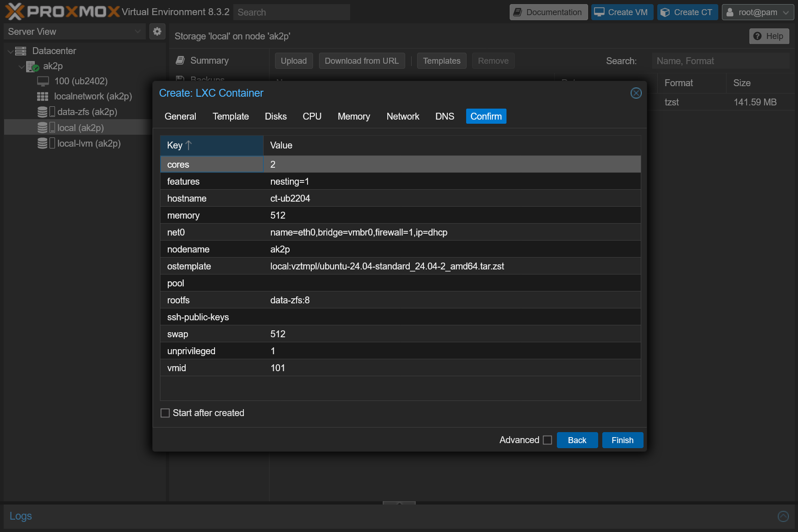This screenshot has height=532, width=798.
Task: Select the rootfs row data-zfs:8
Action: (x=401, y=300)
